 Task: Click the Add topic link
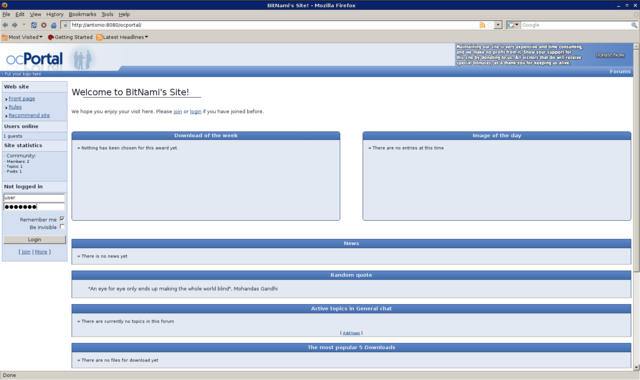pos(351,333)
